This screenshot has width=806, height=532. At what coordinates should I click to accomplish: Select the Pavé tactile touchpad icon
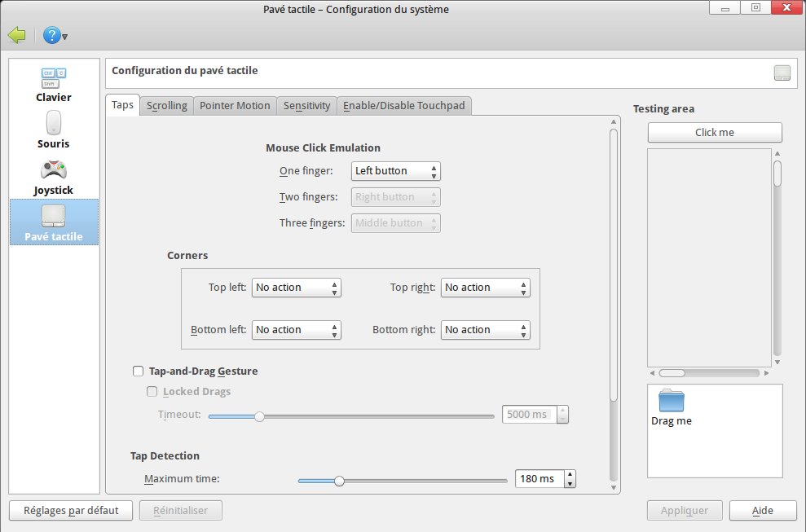coord(53,216)
